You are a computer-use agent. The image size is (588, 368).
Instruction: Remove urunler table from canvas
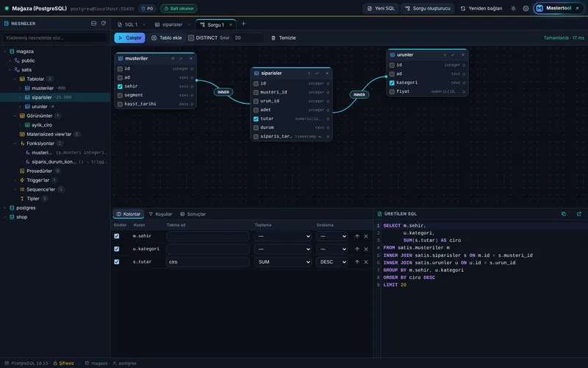(463, 54)
